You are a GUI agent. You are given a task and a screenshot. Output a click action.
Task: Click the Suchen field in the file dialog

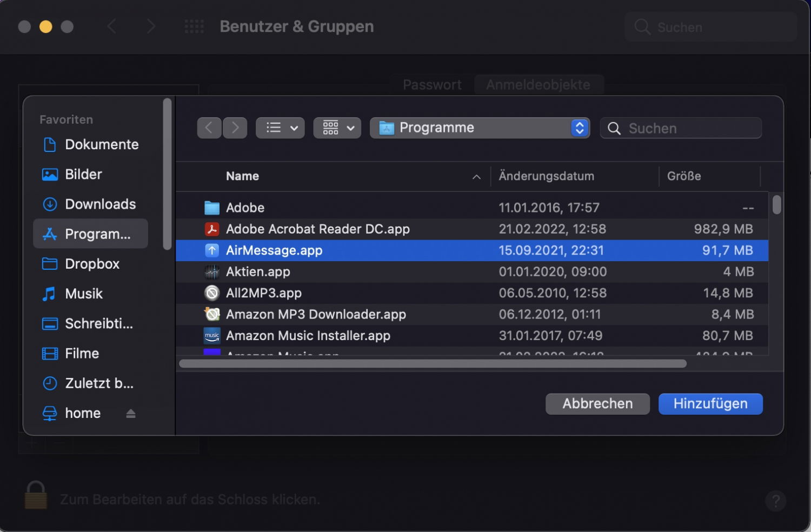[681, 128]
